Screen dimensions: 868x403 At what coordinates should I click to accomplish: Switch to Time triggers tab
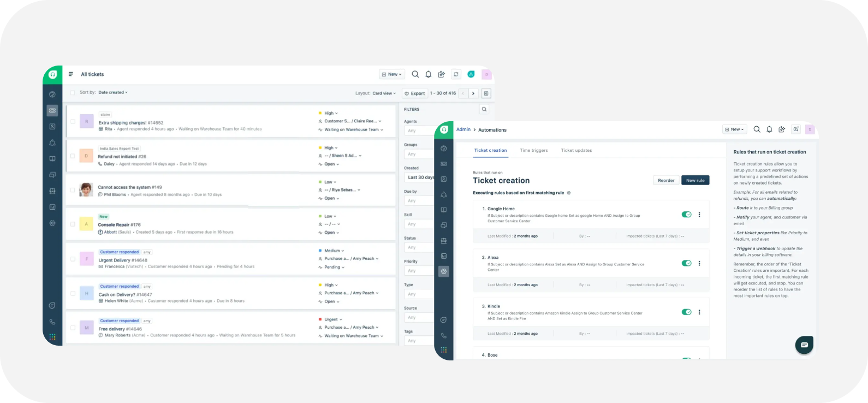pyautogui.click(x=534, y=150)
